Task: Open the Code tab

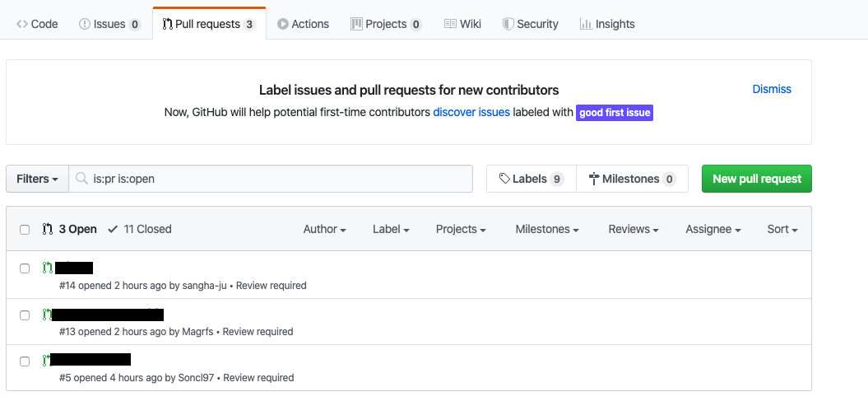Action: (37, 24)
